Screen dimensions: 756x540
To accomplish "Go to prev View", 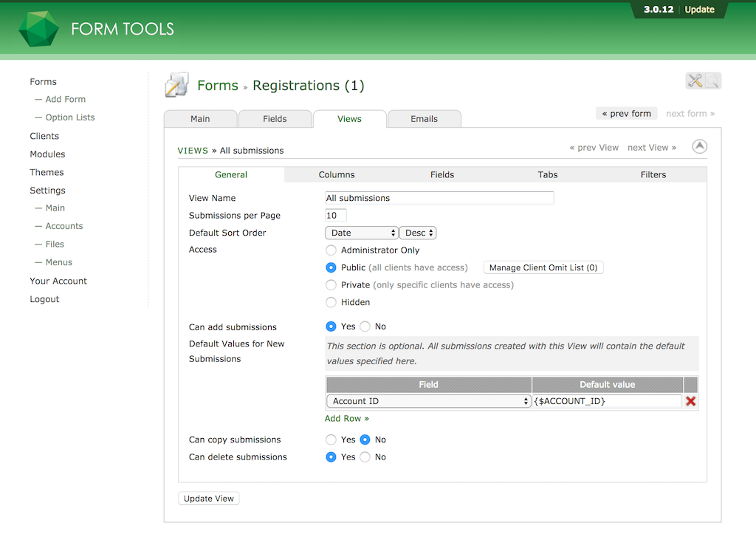I will click(x=594, y=148).
